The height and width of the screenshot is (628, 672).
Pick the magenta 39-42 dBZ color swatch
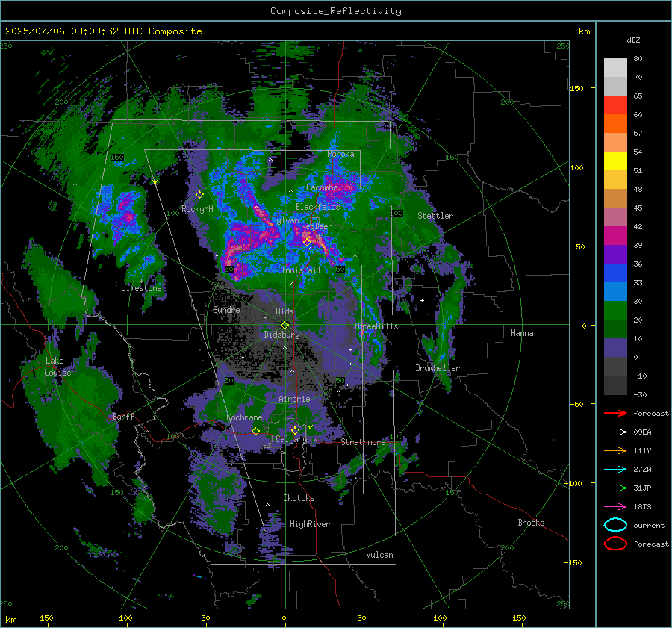click(615, 236)
